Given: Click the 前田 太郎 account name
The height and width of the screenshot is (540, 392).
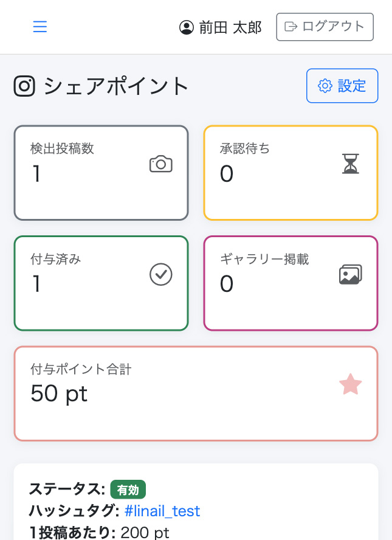Looking at the screenshot, I should tap(229, 27).
